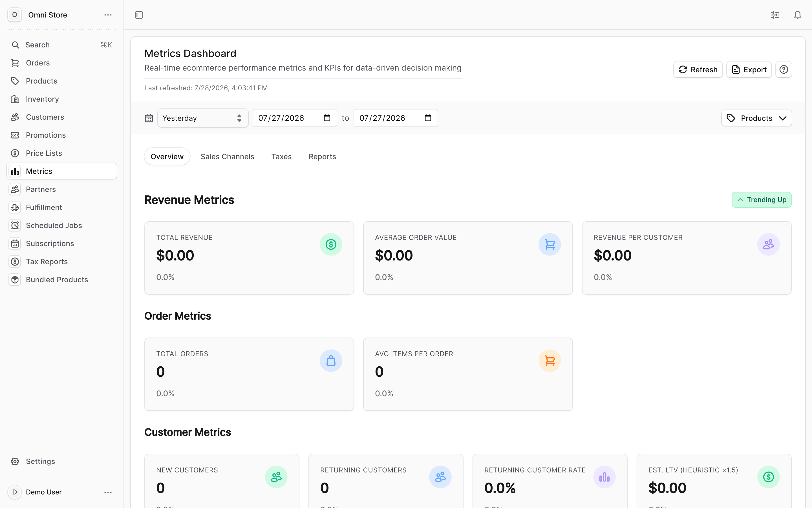This screenshot has height=508, width=812.
Task: Click the help question mark icon
Action: [x=784, y=69]
